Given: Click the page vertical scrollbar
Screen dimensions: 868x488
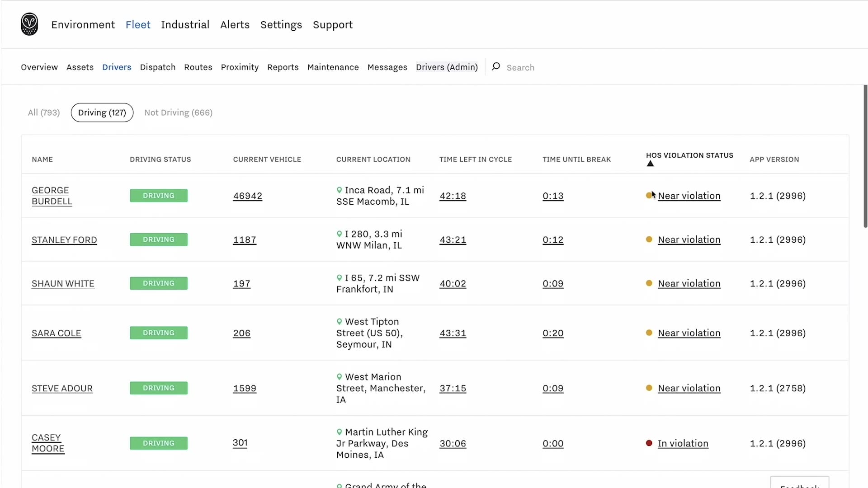Looking at the screenshot, I should [x=865, y=156].
